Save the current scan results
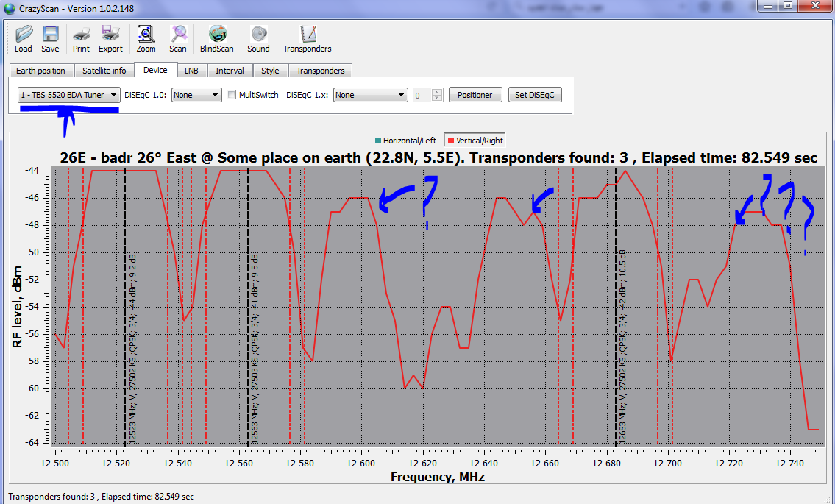The height and width of the screenshot is (504, 835). click(50, 38)
